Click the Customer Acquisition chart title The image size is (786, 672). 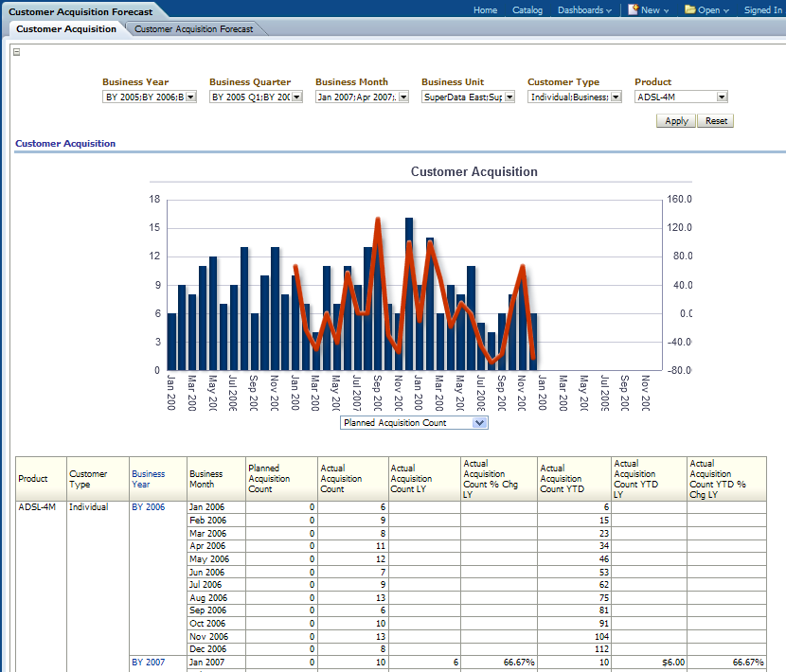(x=474, y=172)
